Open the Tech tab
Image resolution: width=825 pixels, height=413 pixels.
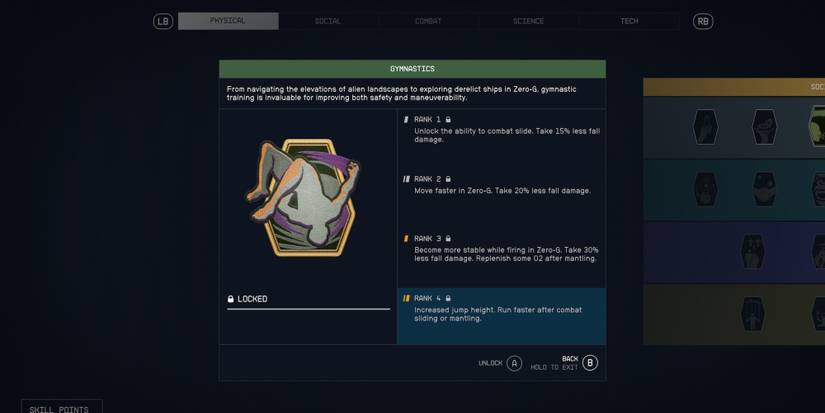point(629,21)
